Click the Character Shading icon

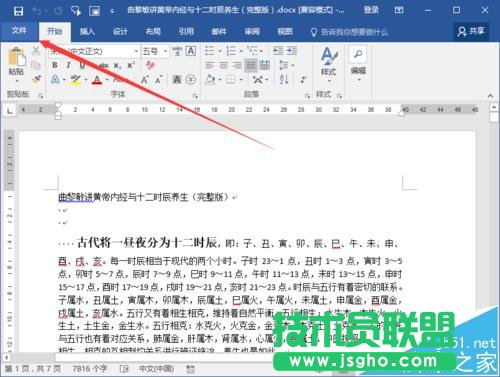tap(177, 80)
